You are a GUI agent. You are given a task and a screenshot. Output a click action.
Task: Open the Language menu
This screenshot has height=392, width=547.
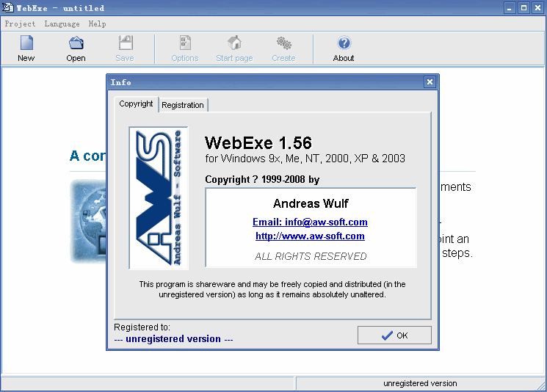pyautogui.click(x=62, y=23)
